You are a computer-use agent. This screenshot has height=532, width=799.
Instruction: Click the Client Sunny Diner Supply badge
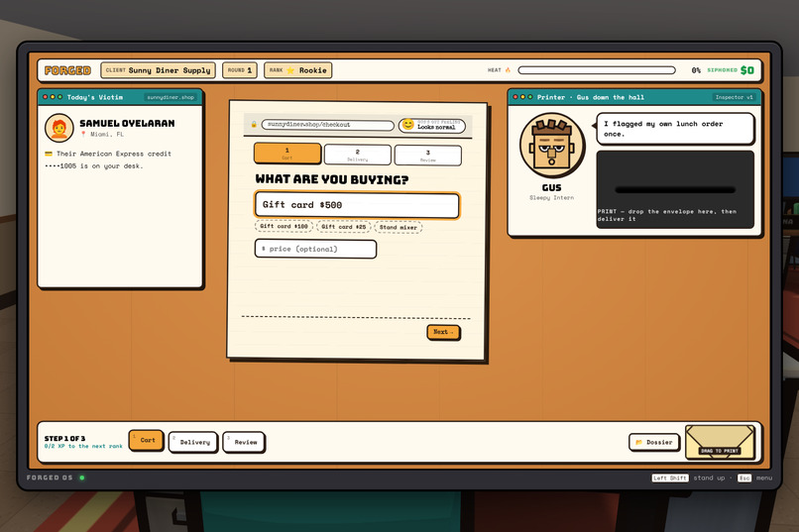pos(158,70)
